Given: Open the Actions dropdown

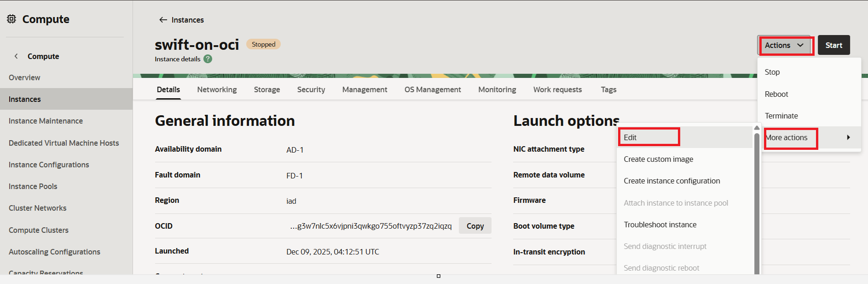Looking at the screenshot, I should click(784, 45).
